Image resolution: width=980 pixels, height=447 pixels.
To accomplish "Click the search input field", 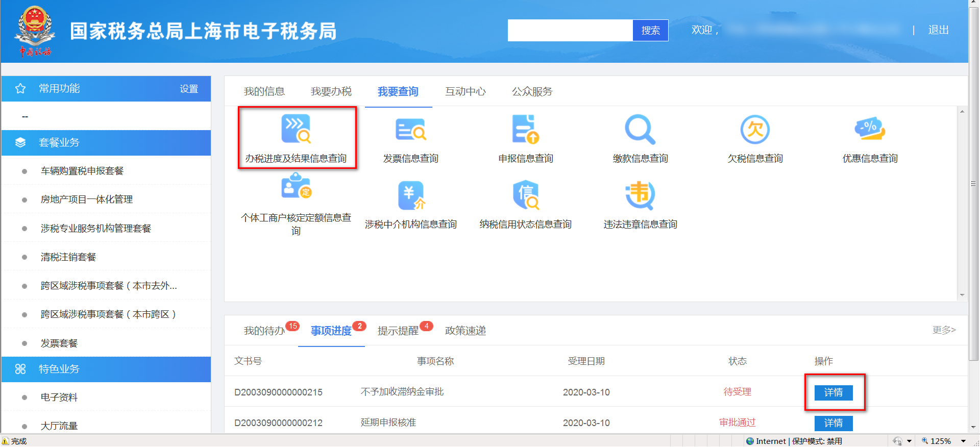I will pos(570,31).
